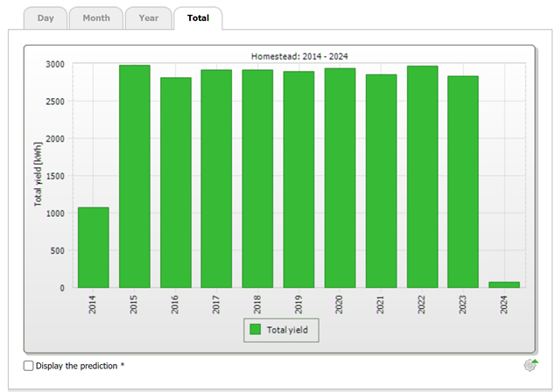Viewport: 556px width, 392px height.
Task: Click the small 2024 yield bar
Action: click(x=504, y=284)
